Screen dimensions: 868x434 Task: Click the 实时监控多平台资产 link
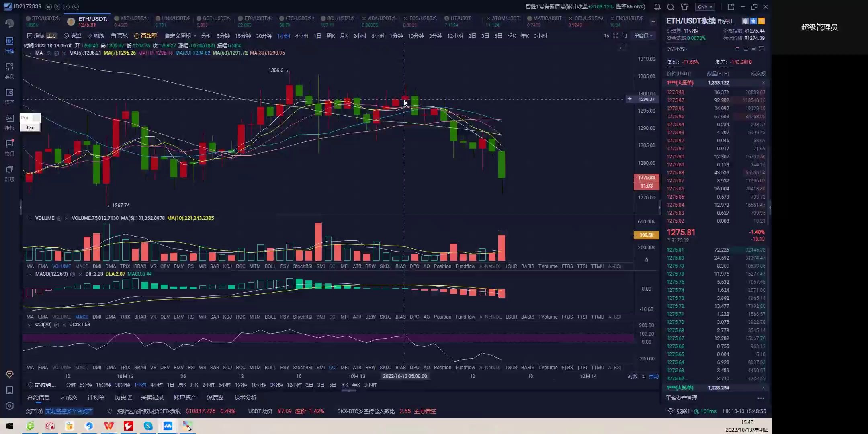69,411
